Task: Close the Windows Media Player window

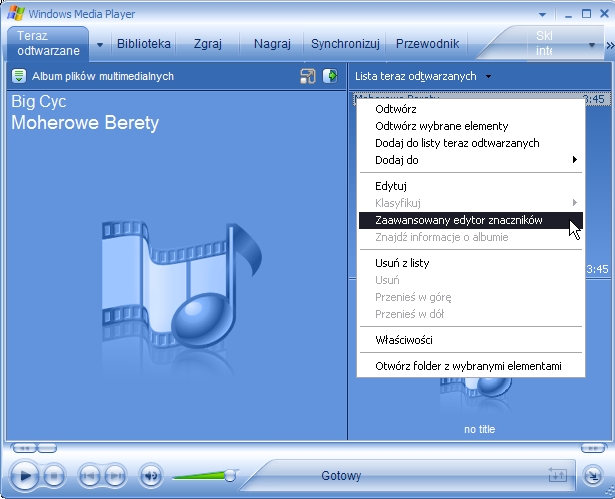Action: [x=604, y=14]
